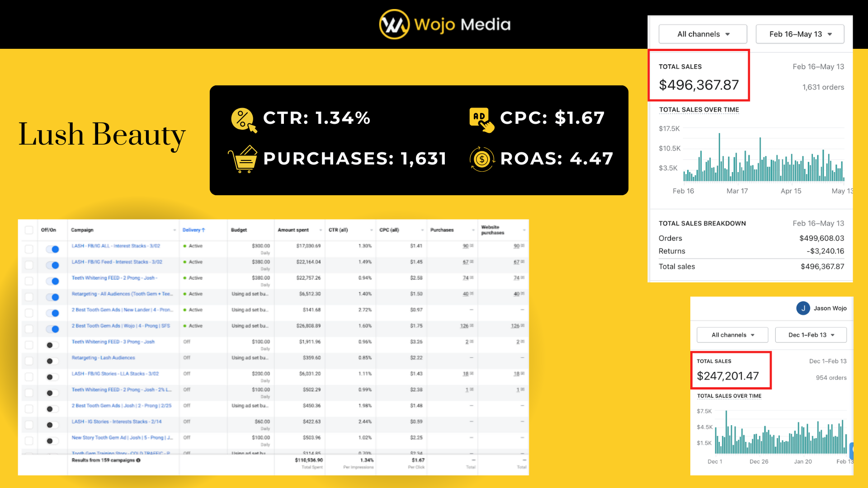Click the CTR percent icon
The width and height of the screenshot is (868, 488).
pos(243,120)
